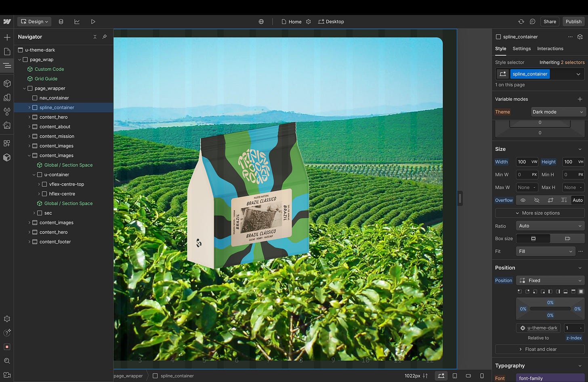
Task: Open the Help question mark icon
Action: pos(7,332)
